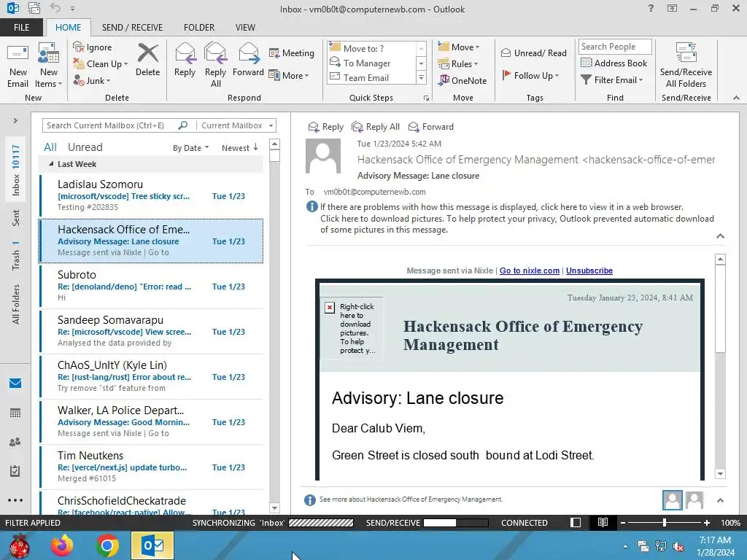Collapse the message header
The image size is (747, 560).
click(720, 236)
